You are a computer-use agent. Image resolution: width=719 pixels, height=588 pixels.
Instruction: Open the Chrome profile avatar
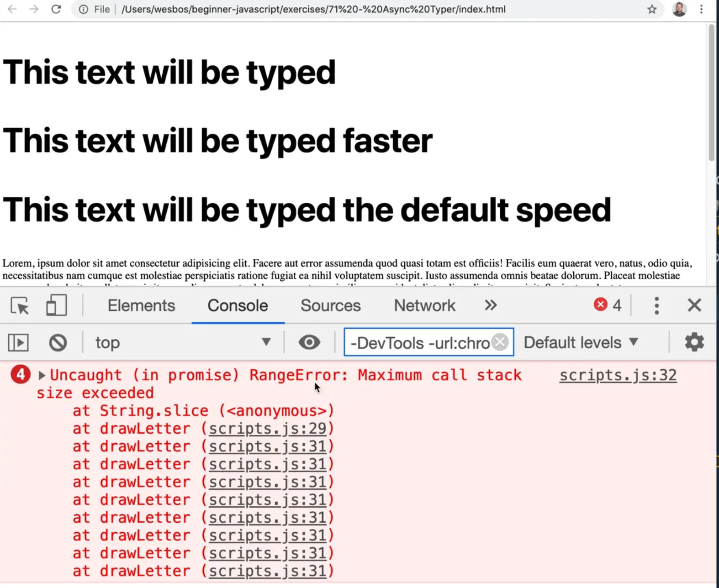pos(679,9)
